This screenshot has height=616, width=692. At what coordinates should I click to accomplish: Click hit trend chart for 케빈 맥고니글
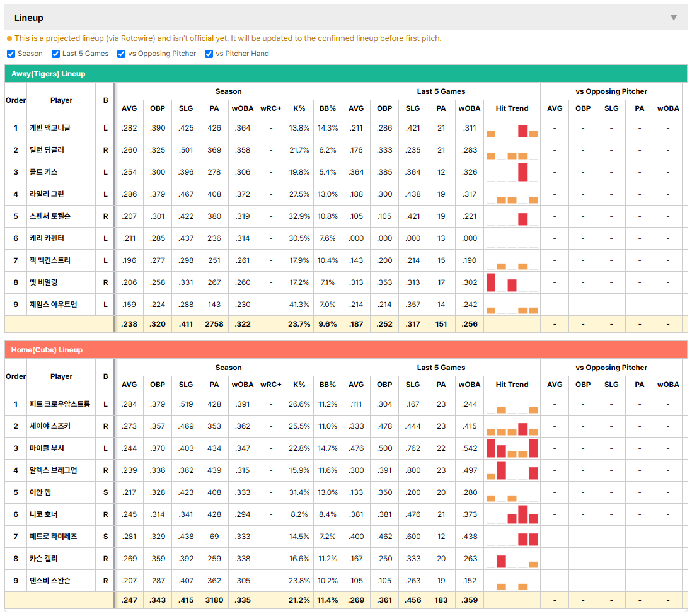pos(512,128)
